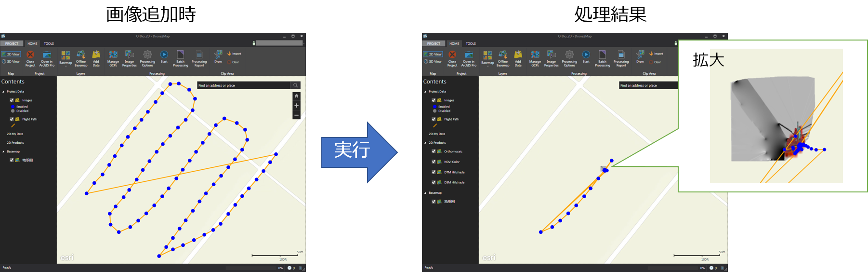Screen dimensions: 868x272
Task: Open PROJECT tab in left window
Action: [12, 43]
